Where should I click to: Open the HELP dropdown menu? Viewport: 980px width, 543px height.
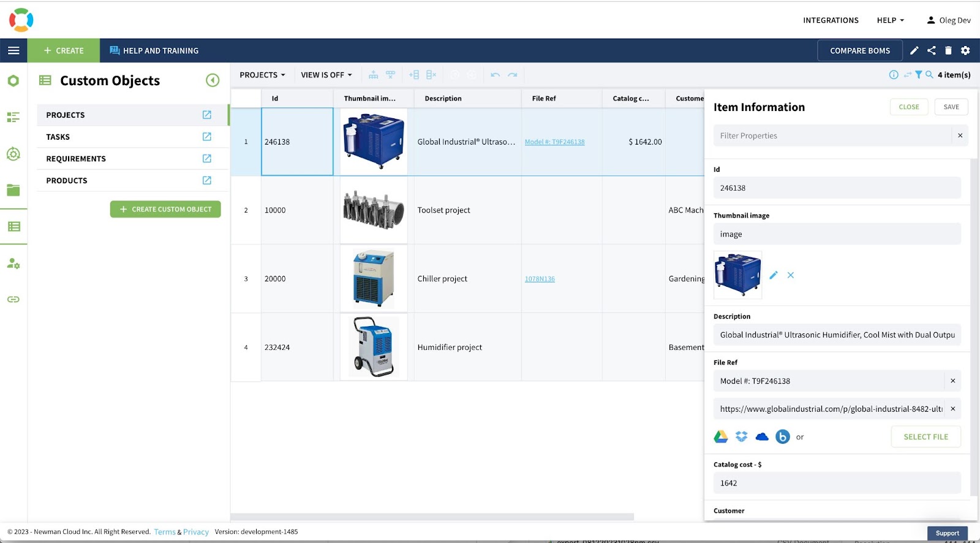click(x=891, y=20)
